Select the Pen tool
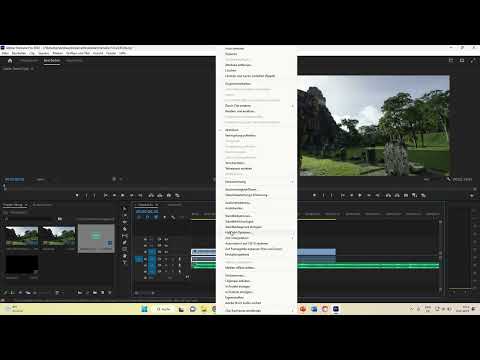The height and width of the screenshot is (360, 480). pos(125,242)
